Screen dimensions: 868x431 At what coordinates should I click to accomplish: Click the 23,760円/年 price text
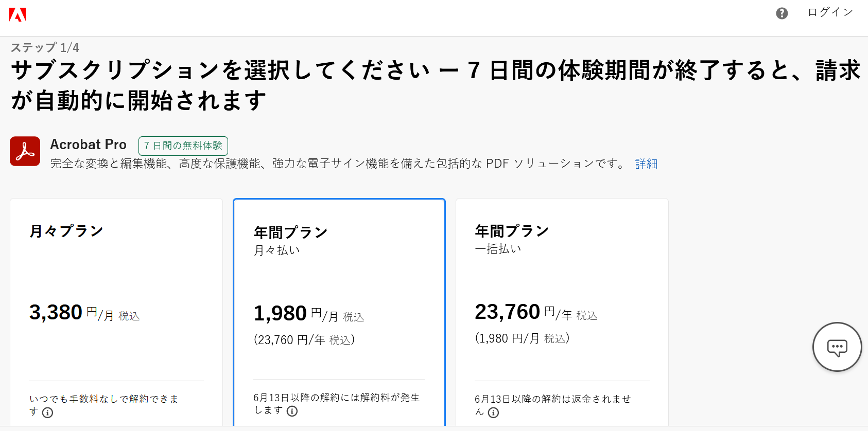point(506,311)
